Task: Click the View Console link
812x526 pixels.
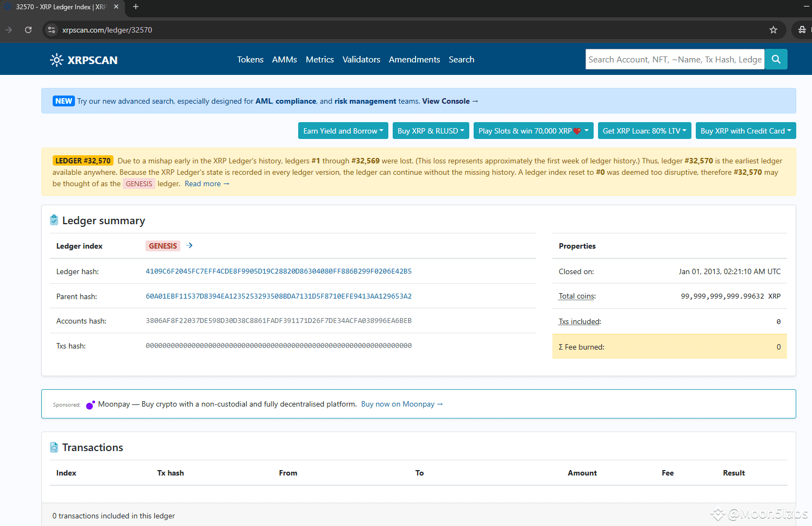Action: click(450, 102)
